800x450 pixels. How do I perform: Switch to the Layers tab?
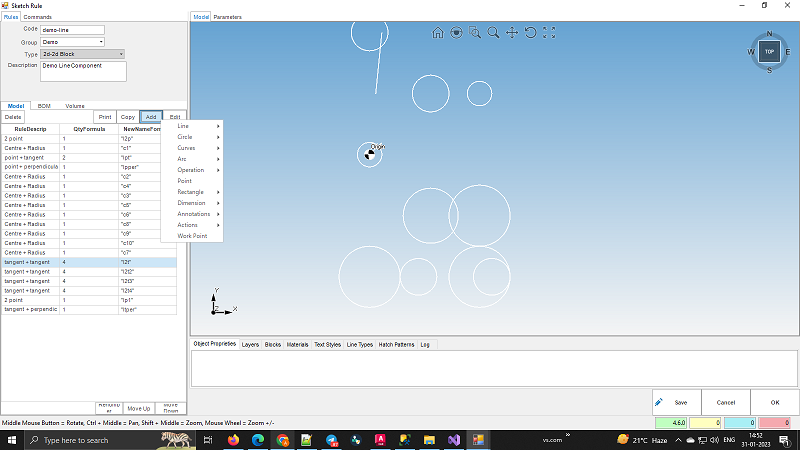point(250,344)
